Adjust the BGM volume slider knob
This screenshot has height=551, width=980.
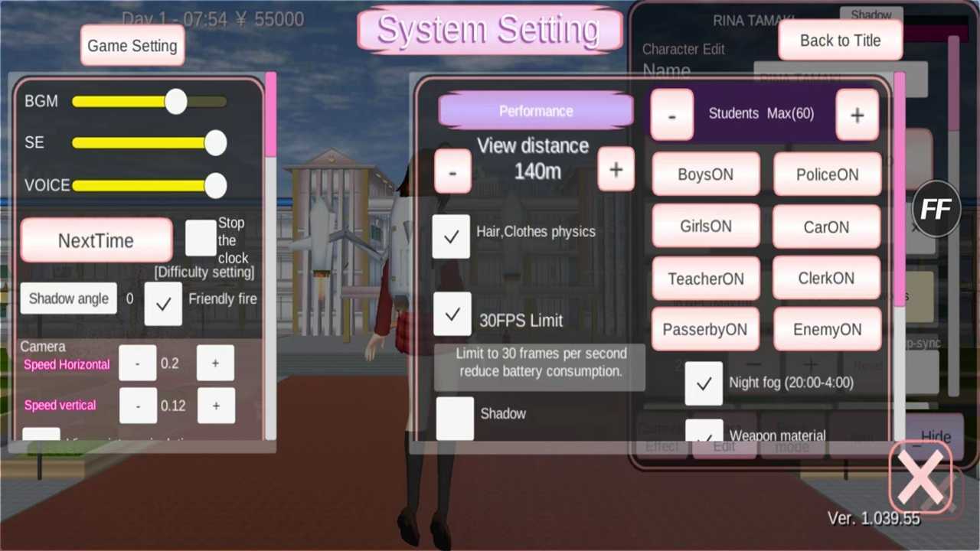176,101
